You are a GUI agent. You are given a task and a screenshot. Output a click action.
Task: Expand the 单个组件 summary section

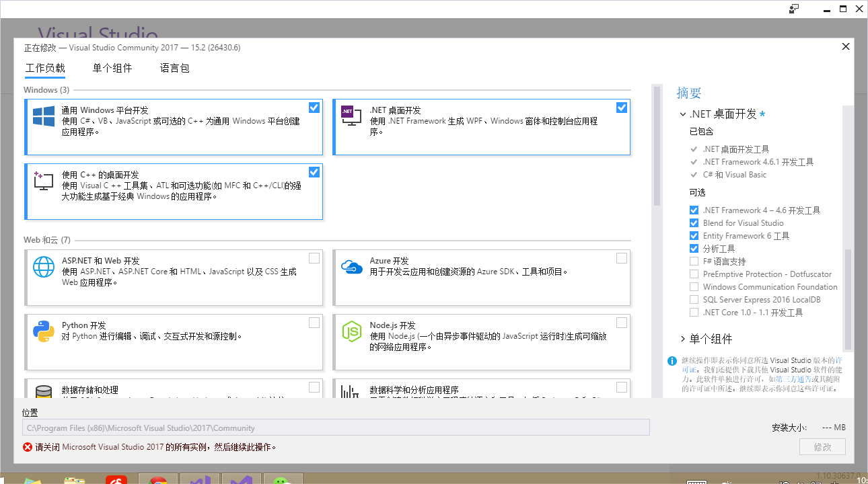tap(683, 339)
